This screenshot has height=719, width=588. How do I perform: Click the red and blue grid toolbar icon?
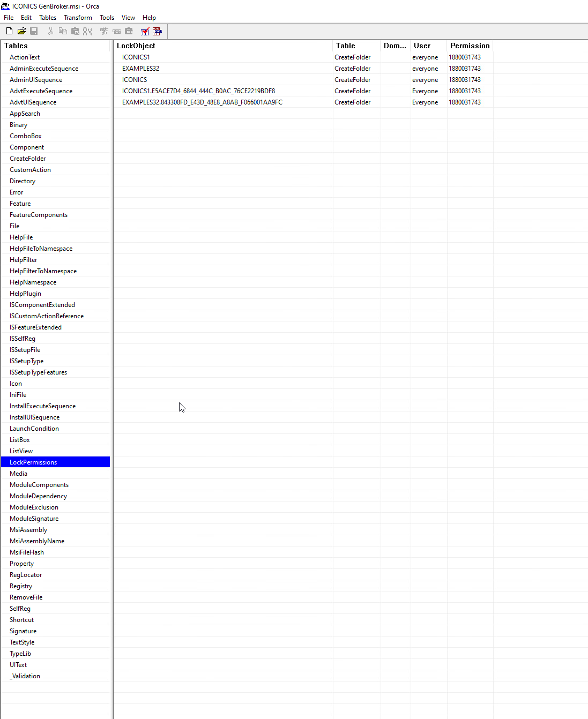(158, 31)
